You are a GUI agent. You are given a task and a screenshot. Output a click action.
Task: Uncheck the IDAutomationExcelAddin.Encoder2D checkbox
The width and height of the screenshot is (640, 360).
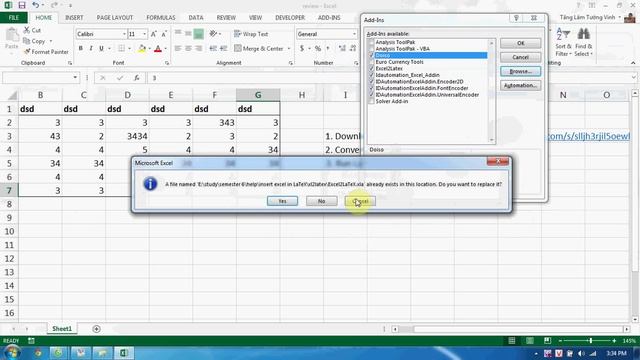click(371, 82)
